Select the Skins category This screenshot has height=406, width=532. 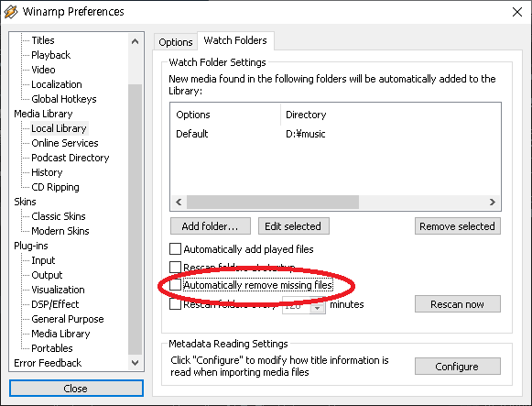click(25, 202)
